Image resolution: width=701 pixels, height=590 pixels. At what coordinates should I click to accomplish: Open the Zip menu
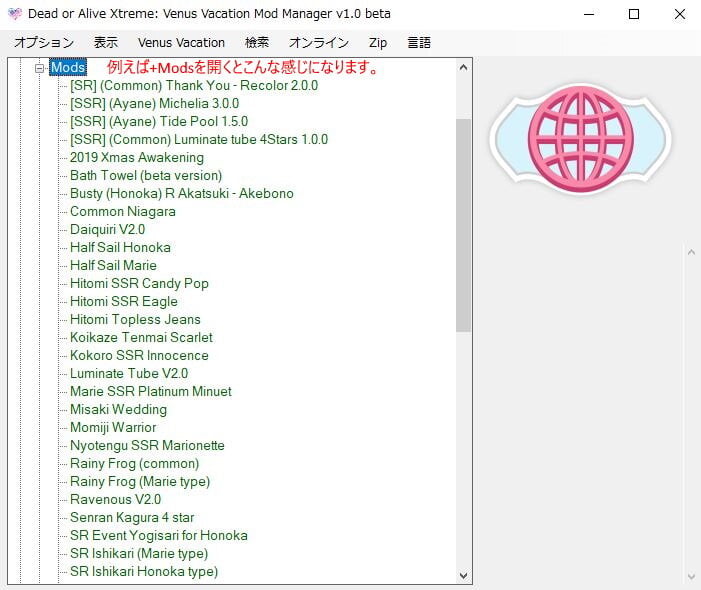(x=378, y=42)
